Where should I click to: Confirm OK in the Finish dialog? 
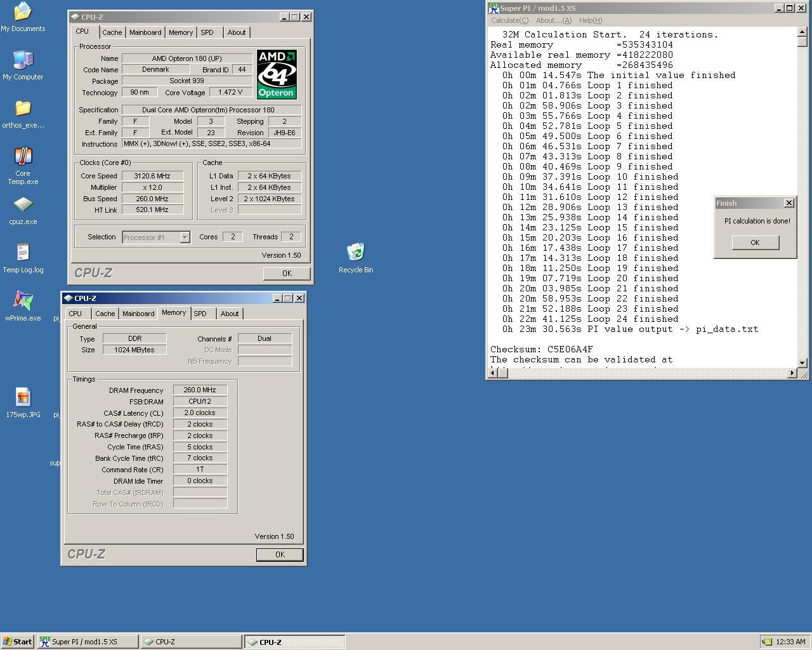tap(755, 242)
